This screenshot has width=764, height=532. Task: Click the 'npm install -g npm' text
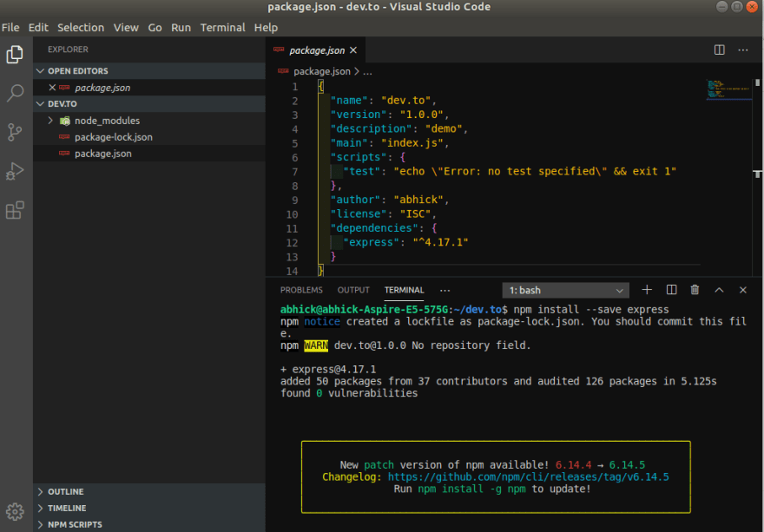pyautogui.click(x=471, y=489)
